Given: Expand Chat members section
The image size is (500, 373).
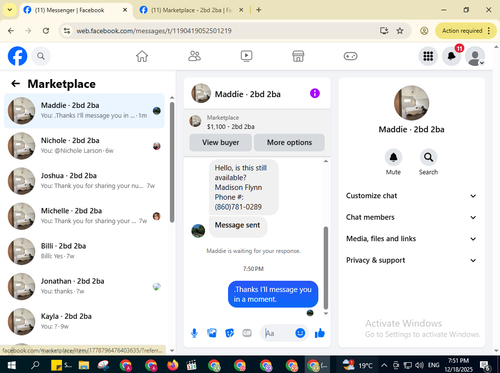Looking at the screenshot, I should click(411, 217).
